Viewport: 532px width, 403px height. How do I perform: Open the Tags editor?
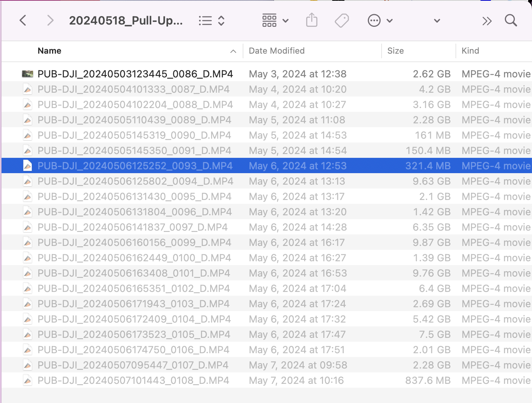[342, 20]
